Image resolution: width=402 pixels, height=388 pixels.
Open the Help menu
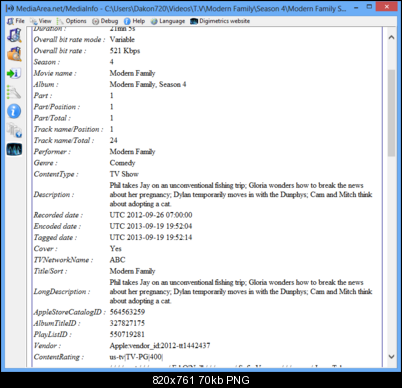tap(135, 21)
